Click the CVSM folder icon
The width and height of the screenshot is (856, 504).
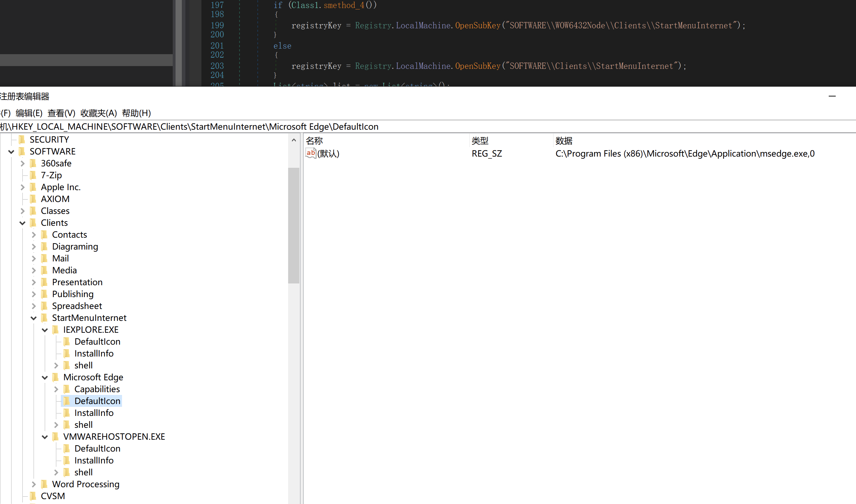33,496
